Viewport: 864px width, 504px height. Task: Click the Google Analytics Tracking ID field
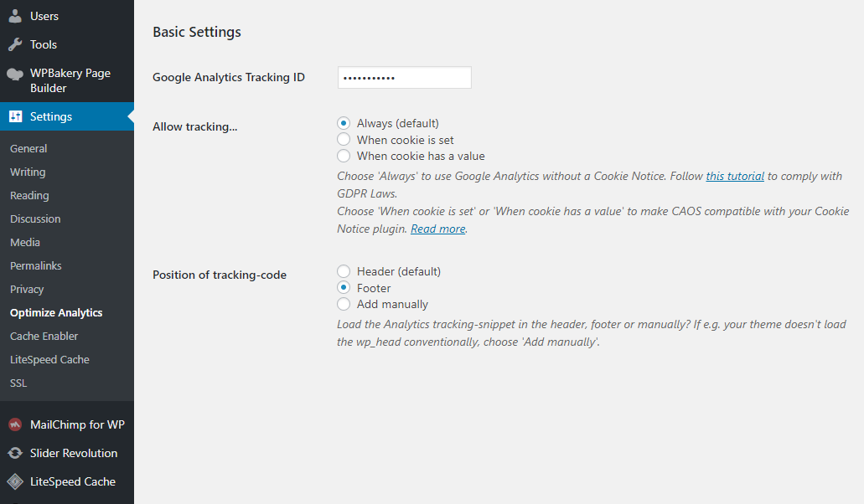pyautogui.click(x=404, y=78)
